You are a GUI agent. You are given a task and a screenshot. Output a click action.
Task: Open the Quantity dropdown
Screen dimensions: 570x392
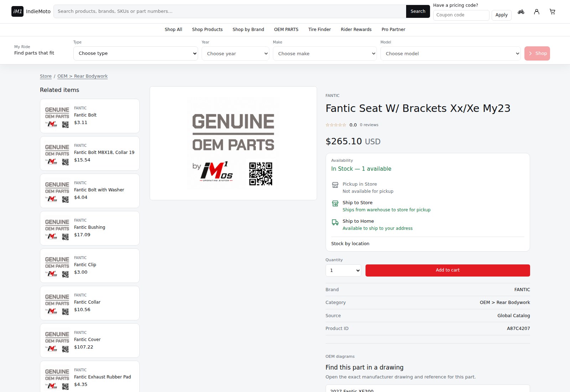[x=343, y=270]
